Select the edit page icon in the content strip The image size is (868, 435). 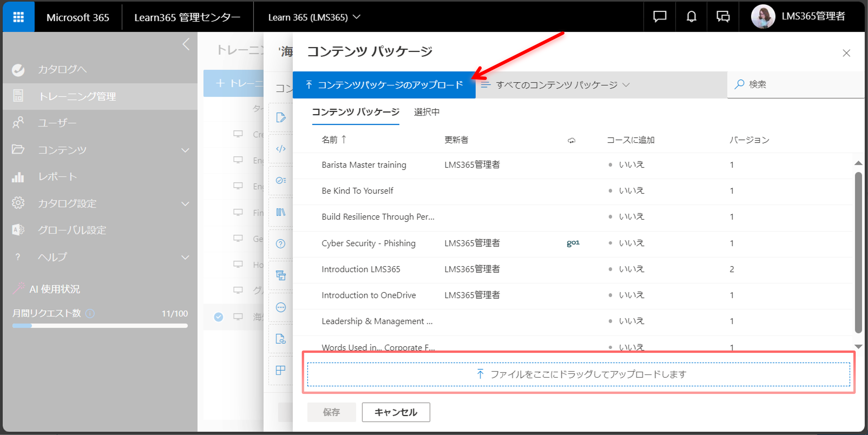tap(281, 118)
